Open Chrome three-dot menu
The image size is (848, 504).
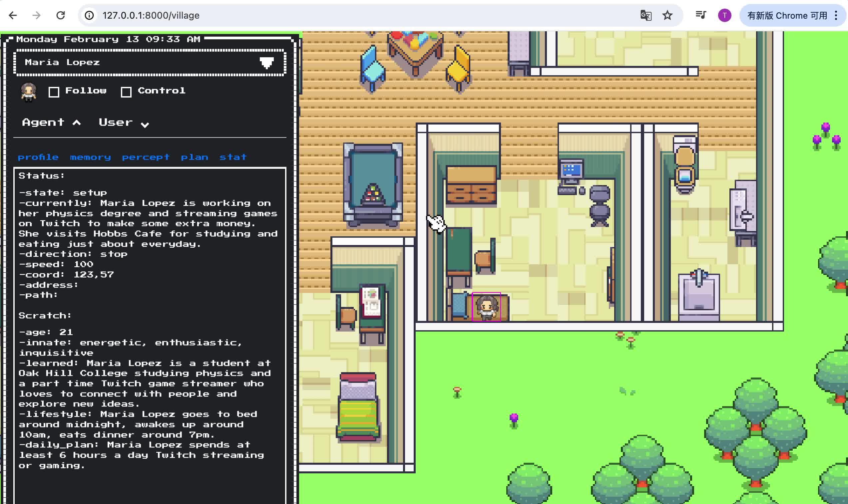[836, 15]
